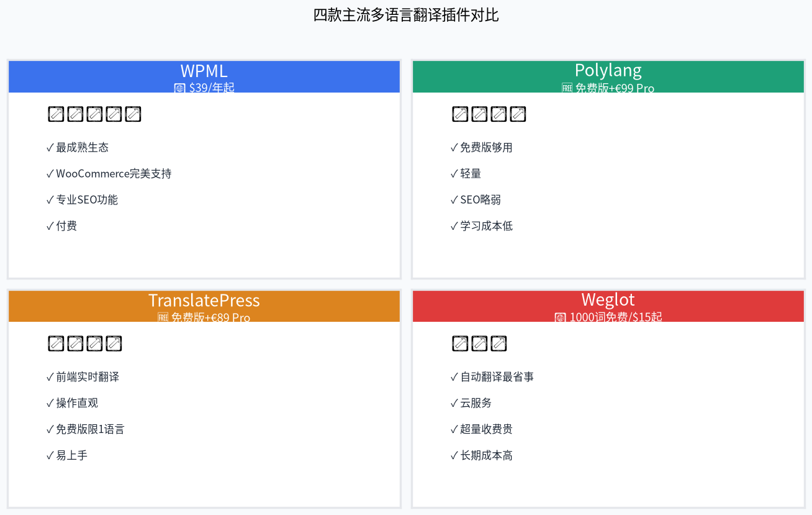Click the page title 四款主流多语言翻译插件对比
Image resolution: width=812 pixels, height=515 pixels.
coord(406,15)
